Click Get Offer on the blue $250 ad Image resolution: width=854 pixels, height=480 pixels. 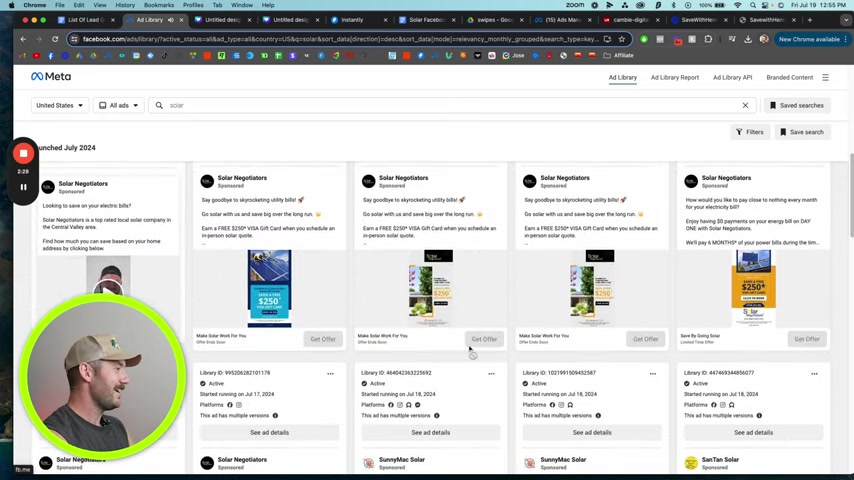[x=323, y=339]
